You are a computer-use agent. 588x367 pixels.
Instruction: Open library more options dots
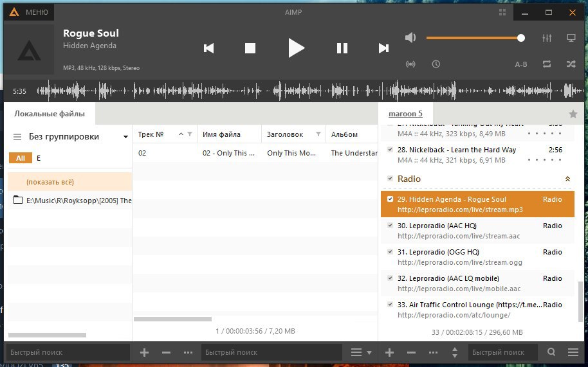pyautogui.click(x=188, y=352)
